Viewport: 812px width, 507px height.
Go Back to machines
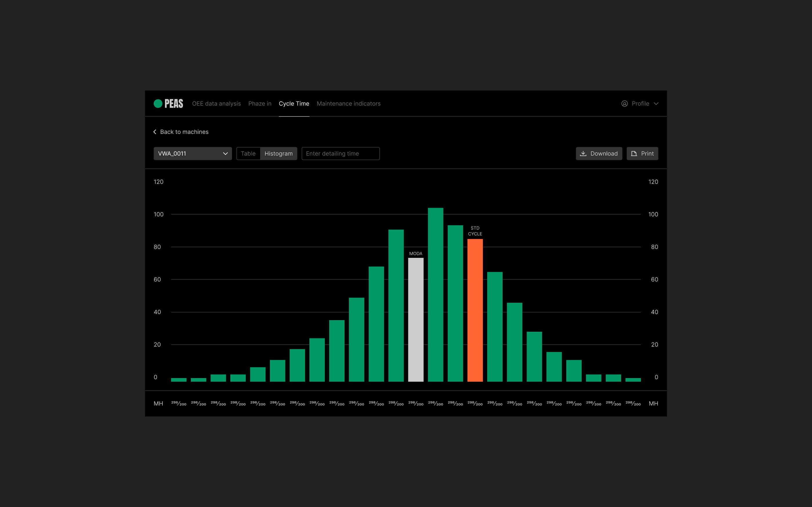tap(184, 132)
